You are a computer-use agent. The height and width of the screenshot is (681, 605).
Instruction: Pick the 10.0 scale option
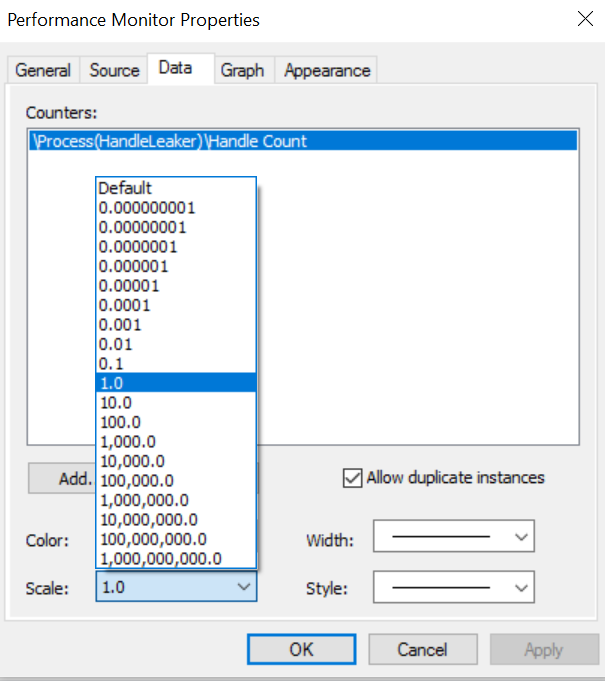coord(115,402)
